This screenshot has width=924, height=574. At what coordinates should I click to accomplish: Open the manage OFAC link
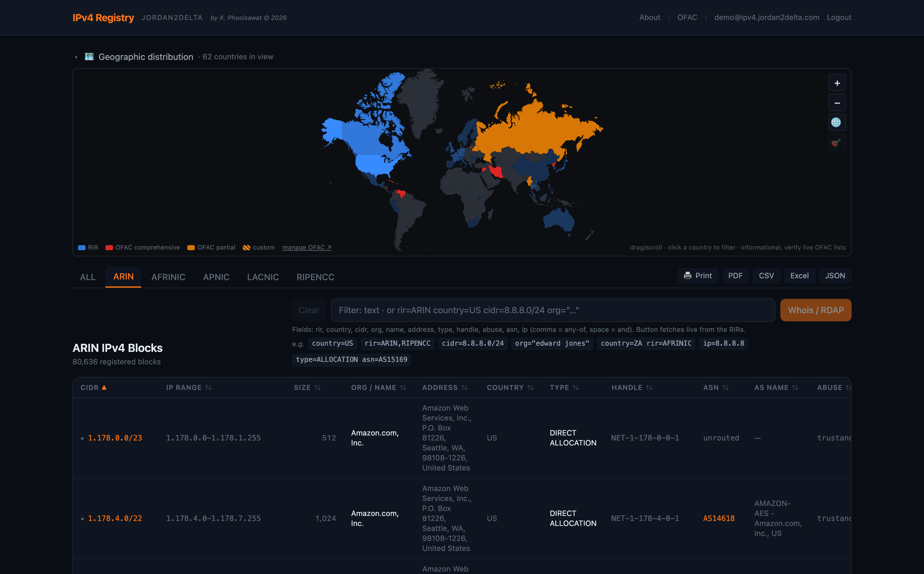(x=307, y=247)
